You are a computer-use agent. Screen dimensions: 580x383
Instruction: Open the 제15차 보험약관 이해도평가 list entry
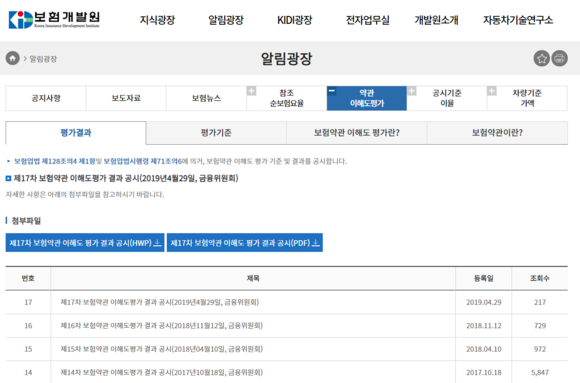[x=162, y=349]
